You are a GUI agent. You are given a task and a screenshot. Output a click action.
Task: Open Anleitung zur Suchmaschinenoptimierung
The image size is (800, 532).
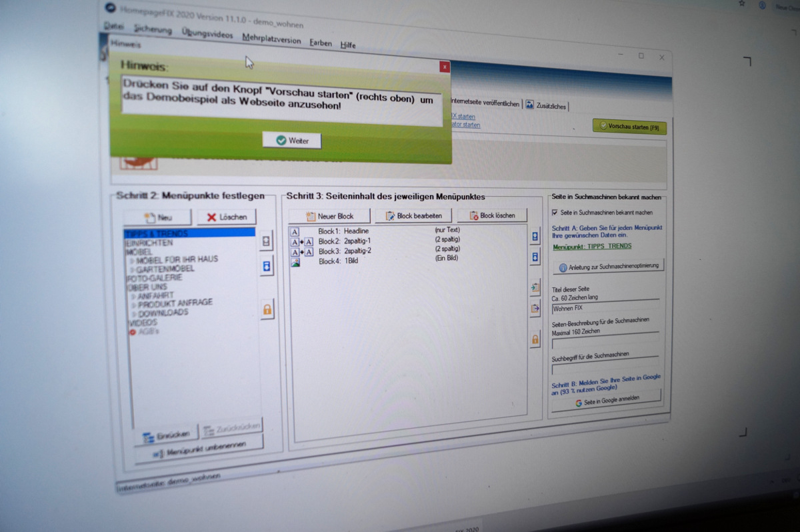609,267
